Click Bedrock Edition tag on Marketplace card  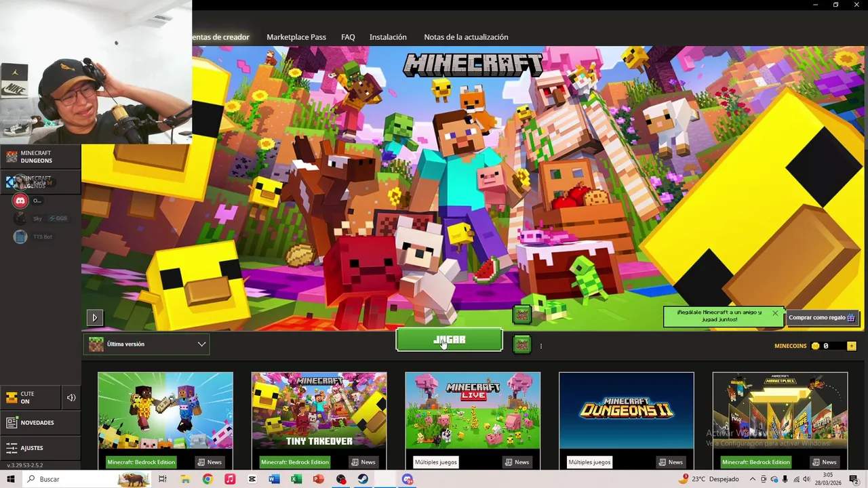755,462
